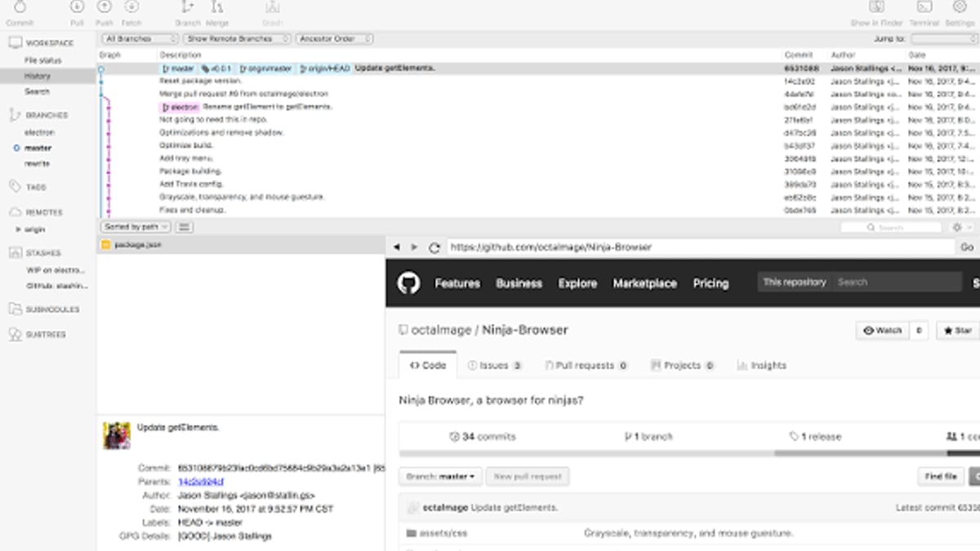Image resolution: width=980 pixels, height=551 pixels.
Task: Open the Sorted by path dropdown
Action: click(136, 227)
